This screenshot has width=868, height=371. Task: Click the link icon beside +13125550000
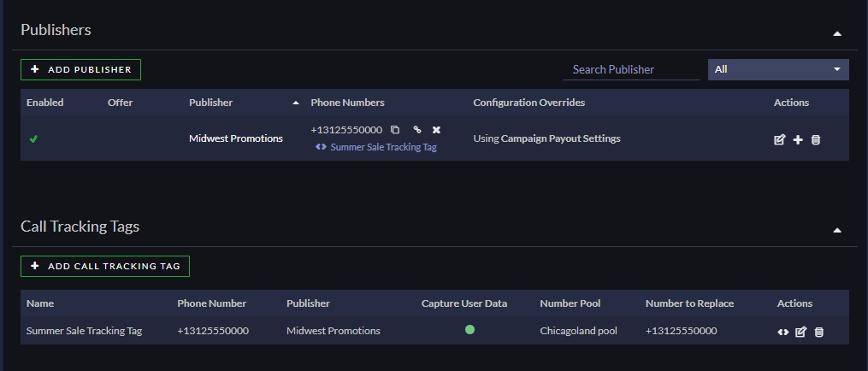[x=417, y=130]
